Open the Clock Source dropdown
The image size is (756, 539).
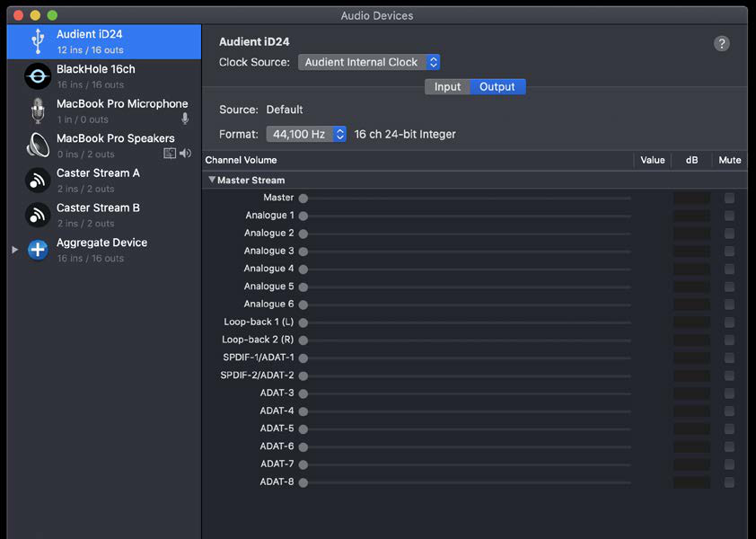point(369,62)
